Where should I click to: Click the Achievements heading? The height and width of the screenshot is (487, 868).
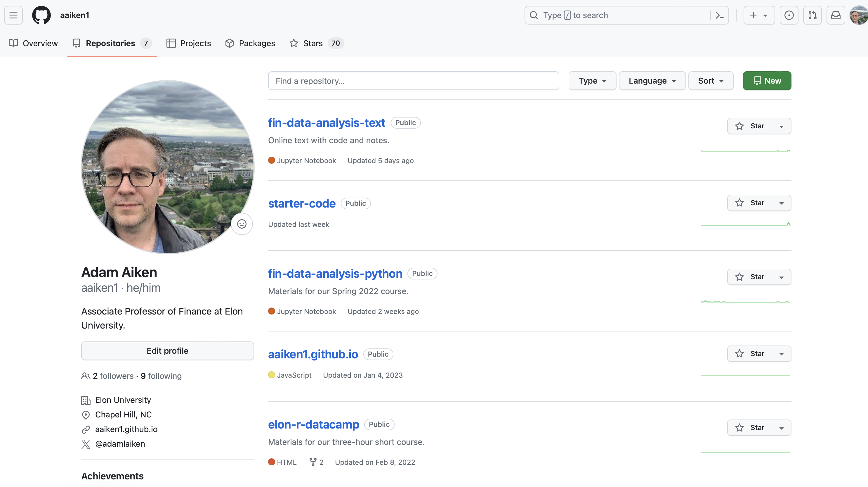tap(112, 476)
